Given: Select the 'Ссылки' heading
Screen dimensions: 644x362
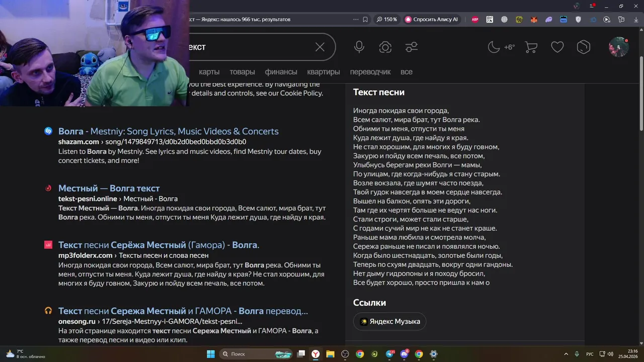Looking at the screenshot, I should [x=370, y=303].
